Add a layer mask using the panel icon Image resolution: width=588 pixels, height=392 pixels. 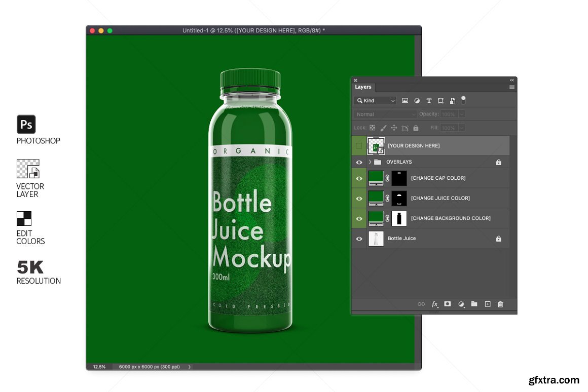(448, 304)
